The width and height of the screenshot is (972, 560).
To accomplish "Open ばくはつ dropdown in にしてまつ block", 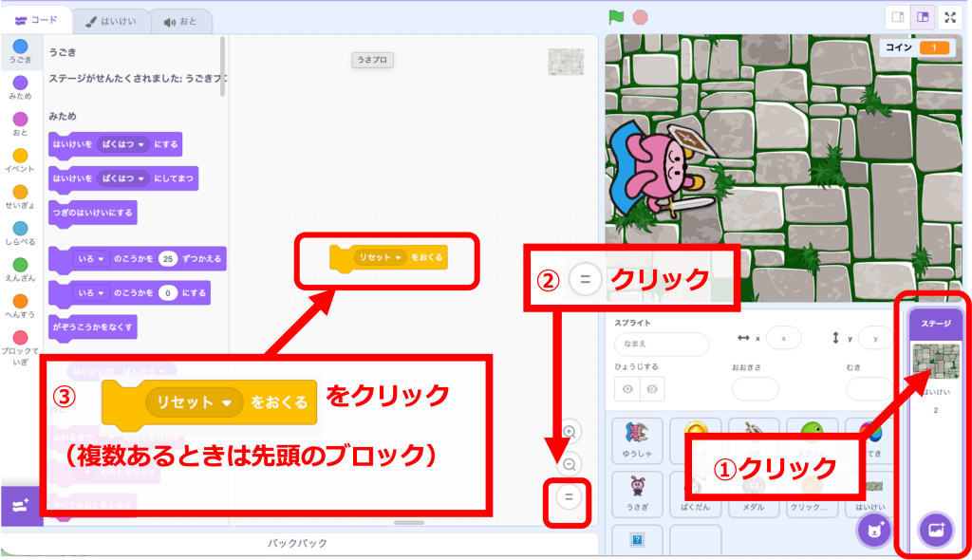I will pos(123,178).
